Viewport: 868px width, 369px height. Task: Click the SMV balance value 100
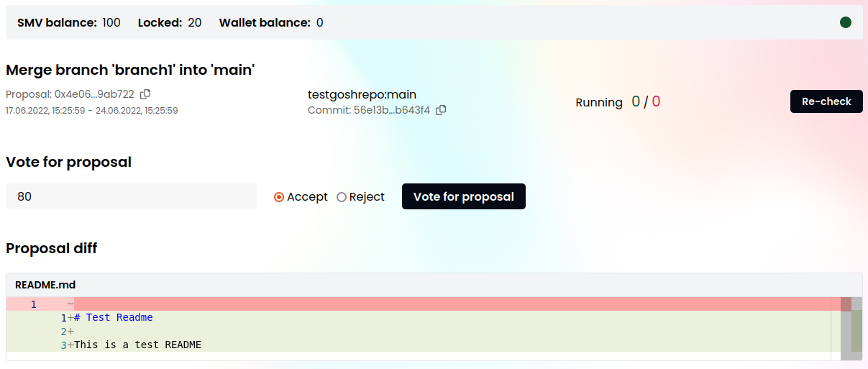pyautogui.click(x=111, y=22)
